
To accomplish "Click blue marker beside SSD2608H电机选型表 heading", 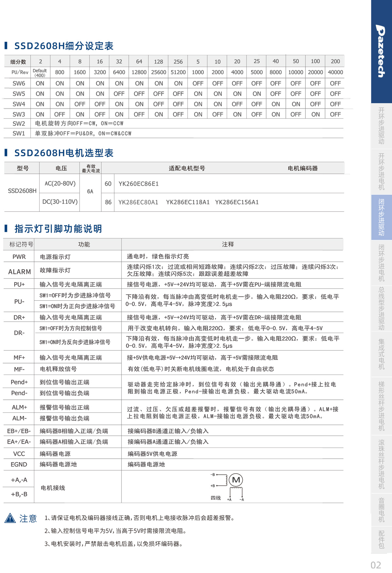I will (x=6, y=153).
